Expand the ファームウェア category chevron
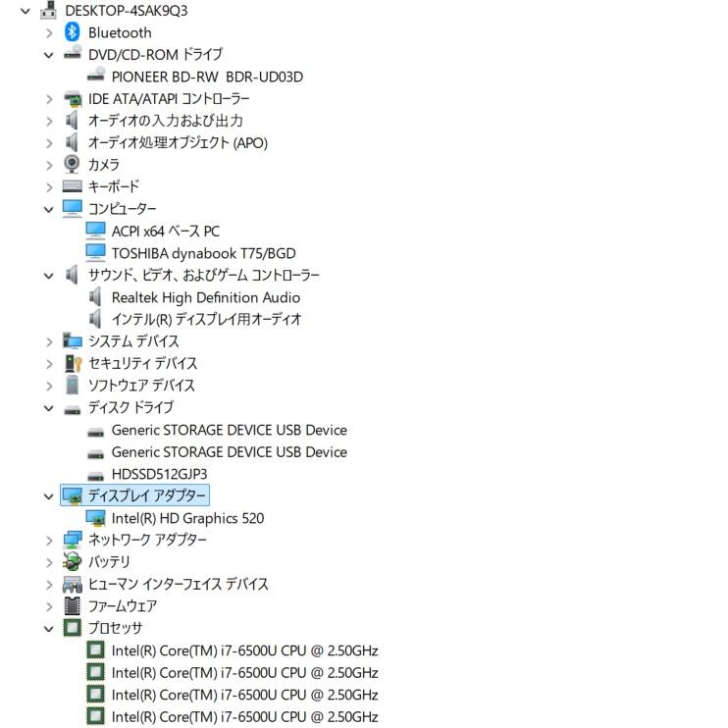Viewport: 728px width, 728px height. pyautogui.click(x=49, y=606)
